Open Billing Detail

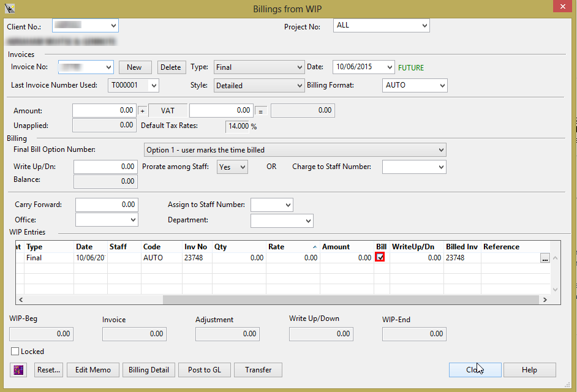point(149,370)
